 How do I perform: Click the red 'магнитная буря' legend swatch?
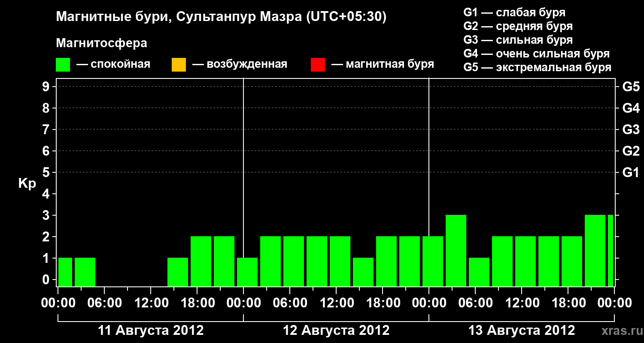coord(318,65)
